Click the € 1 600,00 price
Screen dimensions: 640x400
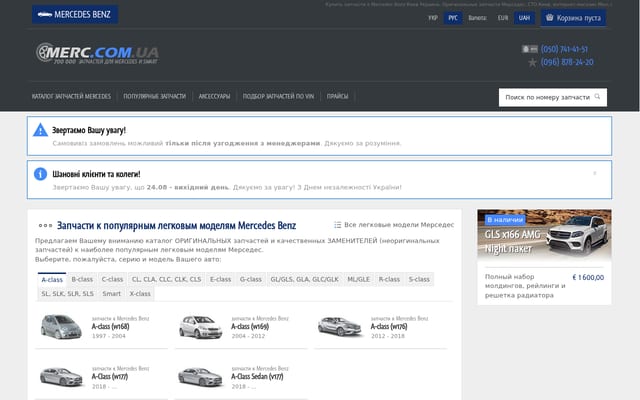[588, 277]
